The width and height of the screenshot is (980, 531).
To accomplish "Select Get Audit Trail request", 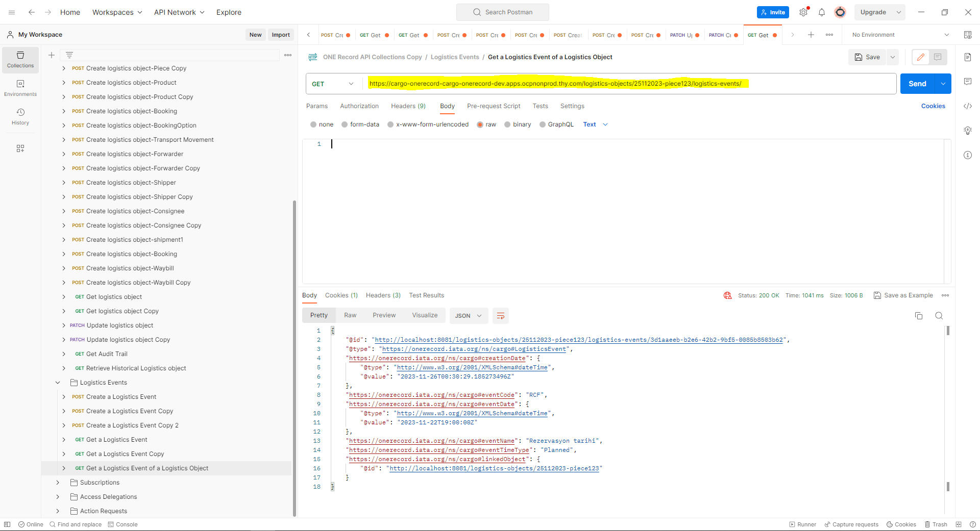I will click(x=107, y=354).
